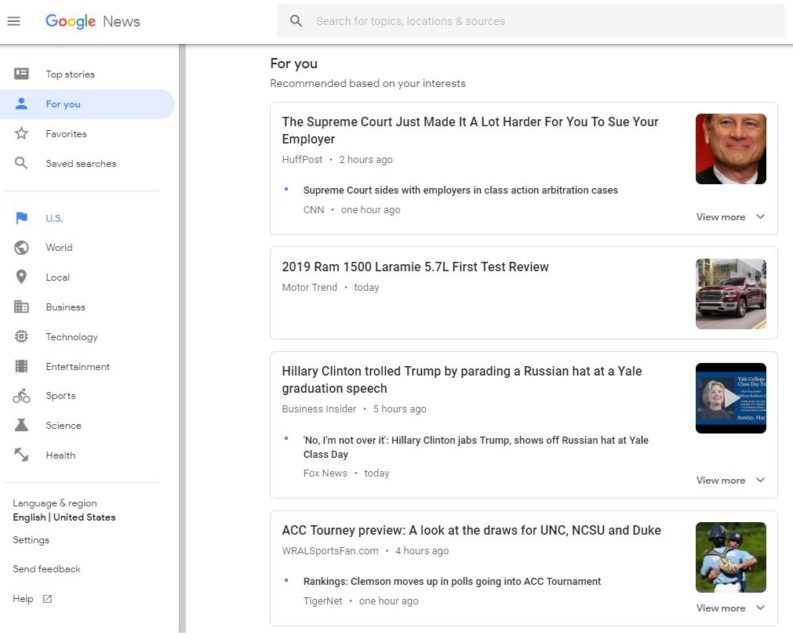Click View more on ACC Tourney card
The image size is (793, 635).
point(721,608)
